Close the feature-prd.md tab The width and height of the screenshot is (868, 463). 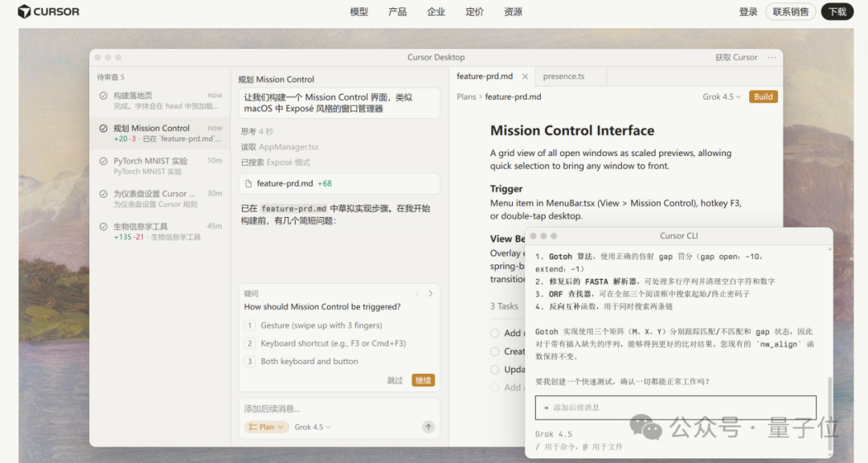525,76
